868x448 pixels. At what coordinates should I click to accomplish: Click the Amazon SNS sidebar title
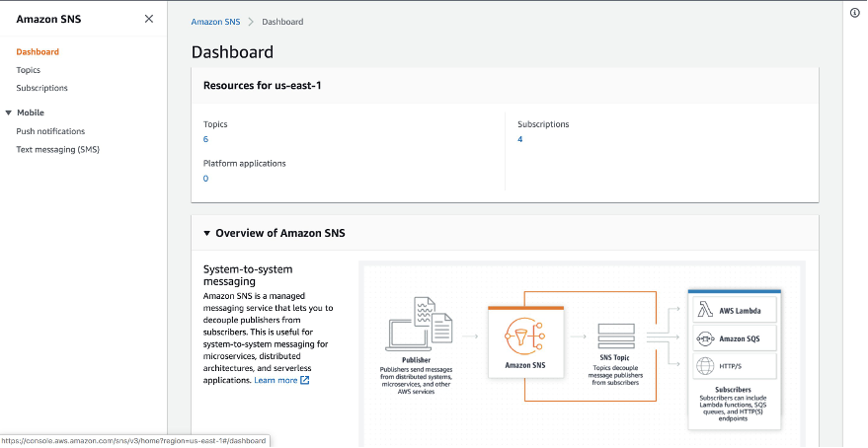point(48,20)
